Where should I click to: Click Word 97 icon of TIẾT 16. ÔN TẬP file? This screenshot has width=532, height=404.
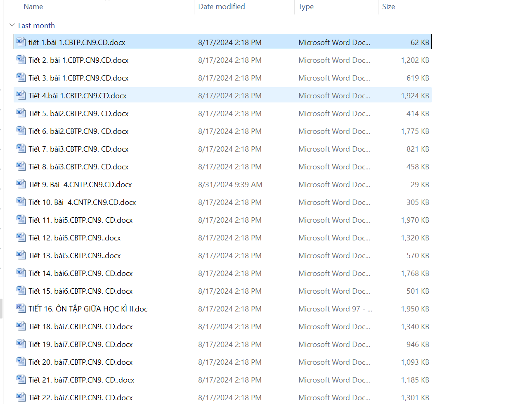click(21, 308)
